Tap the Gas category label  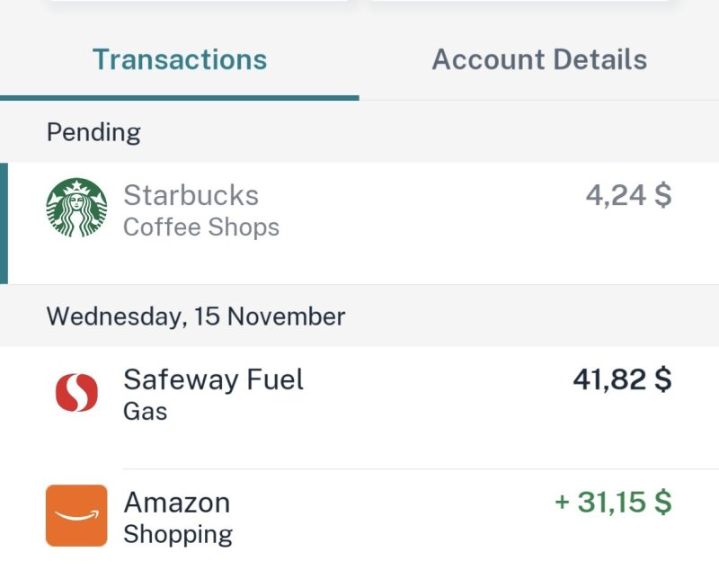(145, 412)
